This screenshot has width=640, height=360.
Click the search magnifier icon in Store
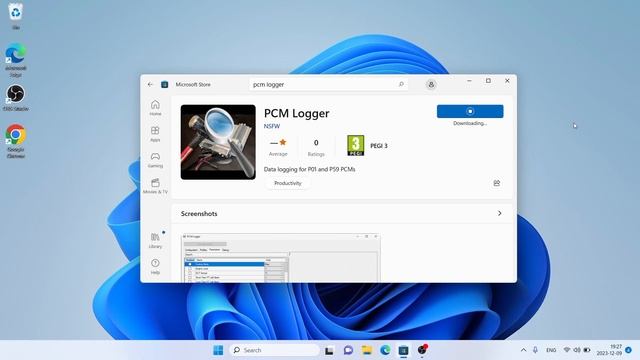pyautogui.click(x=401, y=84)
